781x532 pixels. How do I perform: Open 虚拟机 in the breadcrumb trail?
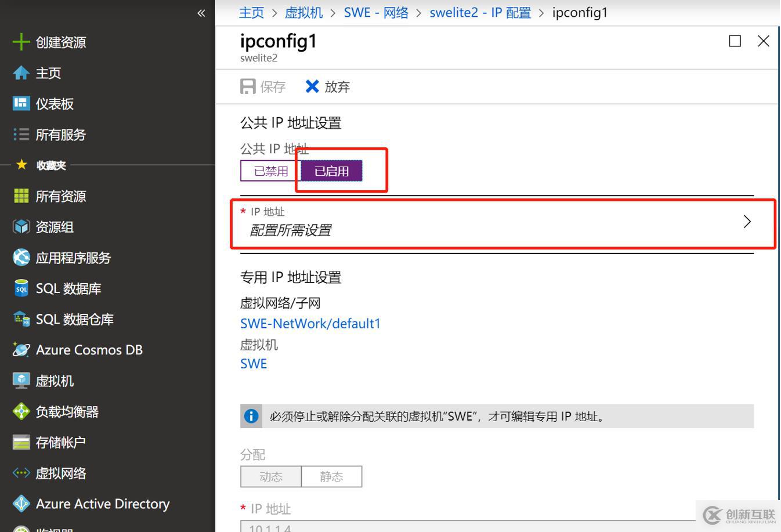[x=303, y=12]
